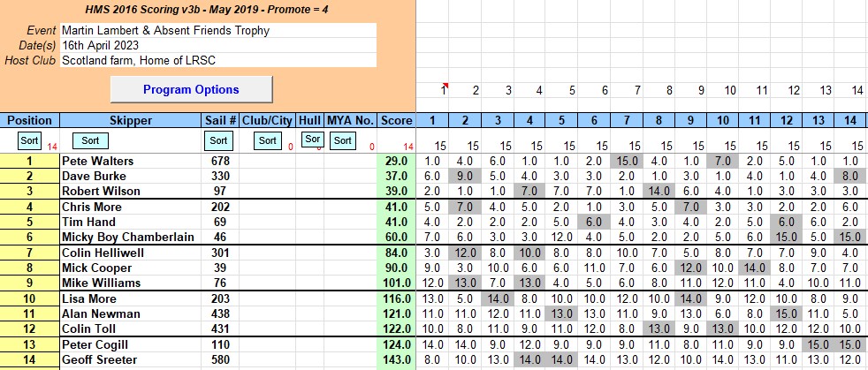Click the race 14 column header
This screenshot has height=370, width=868.
pos(849,120)
